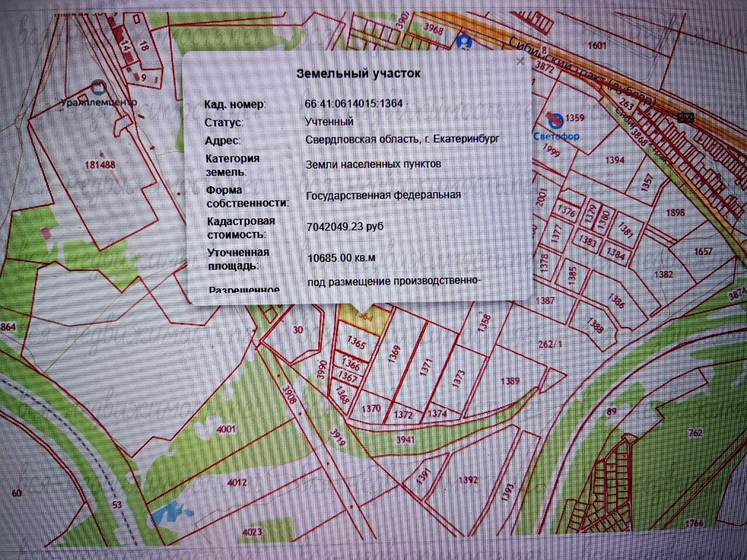Click on parcel 1898

pos(675,212)
